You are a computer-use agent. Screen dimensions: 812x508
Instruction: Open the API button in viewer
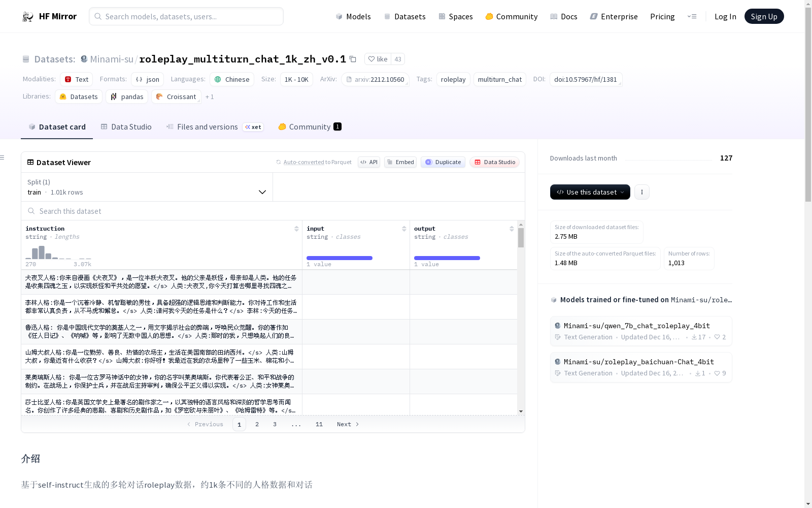click(369, 162)
